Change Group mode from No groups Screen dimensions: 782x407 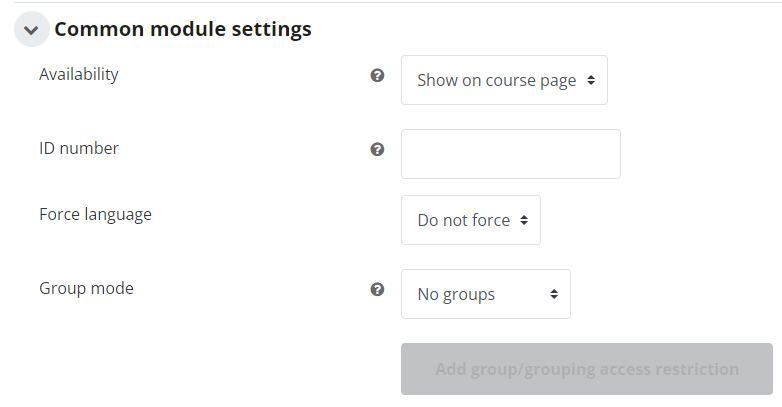click(486, 294)
